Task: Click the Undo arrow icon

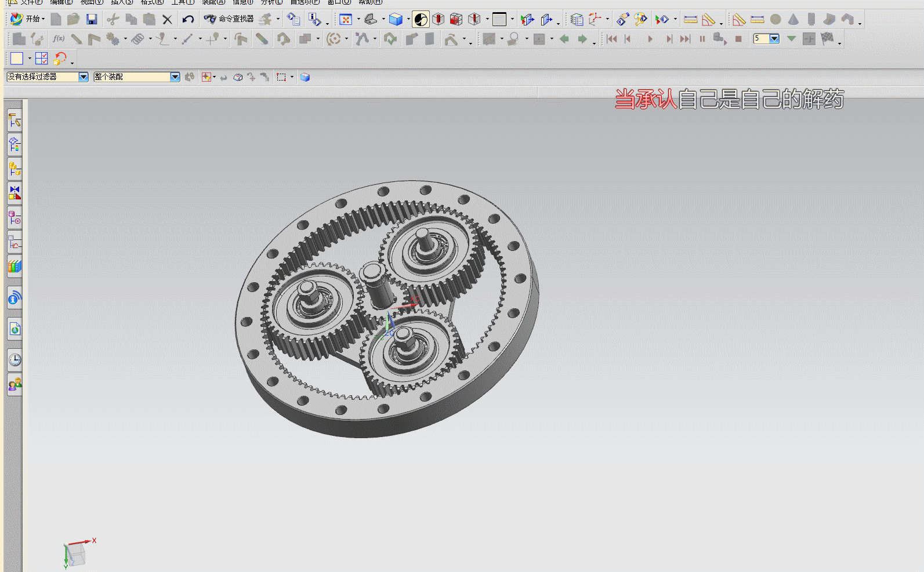Action: click(x=187, y=19)
